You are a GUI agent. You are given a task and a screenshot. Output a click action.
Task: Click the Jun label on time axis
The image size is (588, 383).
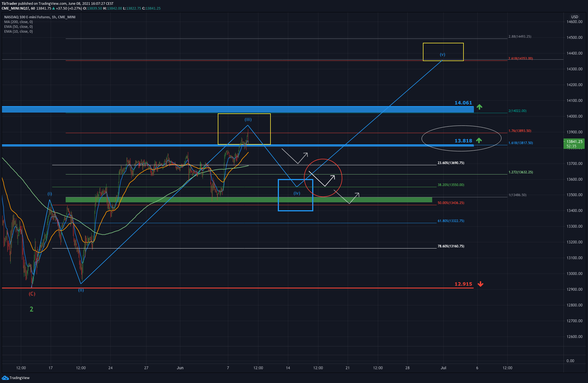point(180,368)
